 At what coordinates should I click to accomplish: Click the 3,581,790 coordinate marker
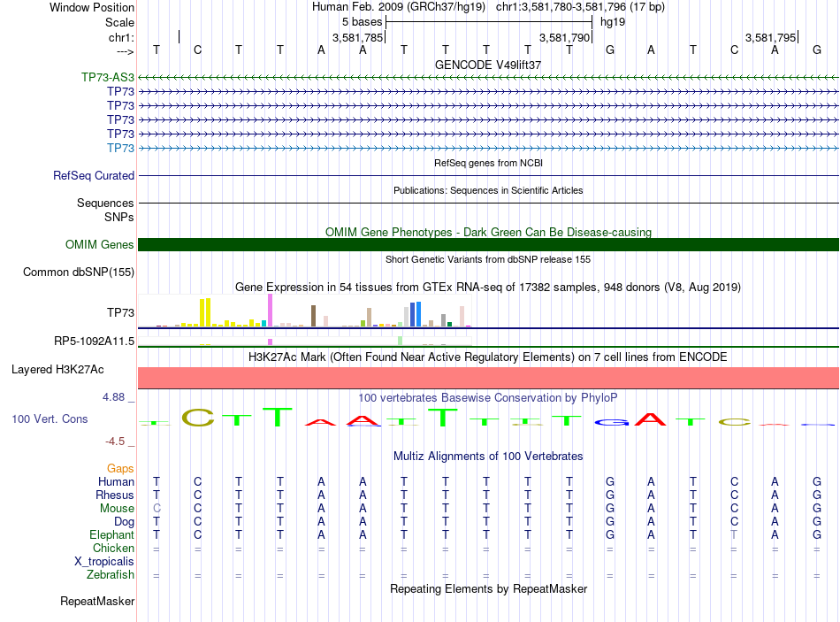click(564, 37)
